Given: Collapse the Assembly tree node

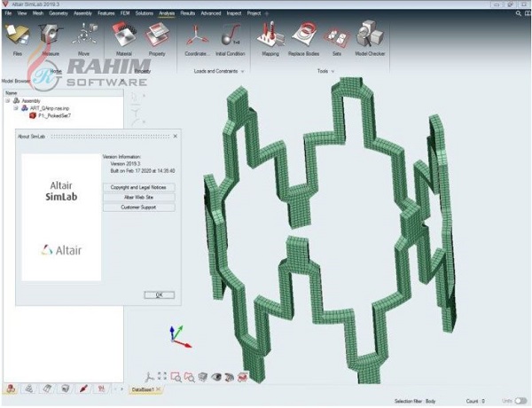Looking at the screenshot, I should (x=7, y=101).
